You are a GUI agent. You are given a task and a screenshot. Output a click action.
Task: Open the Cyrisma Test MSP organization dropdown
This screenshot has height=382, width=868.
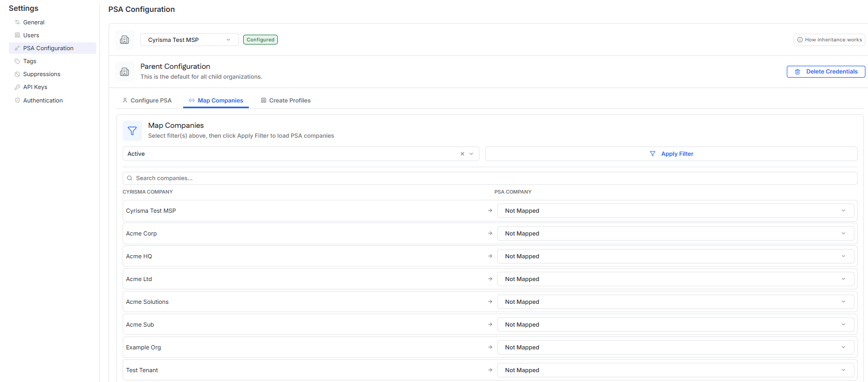(189, 40)
